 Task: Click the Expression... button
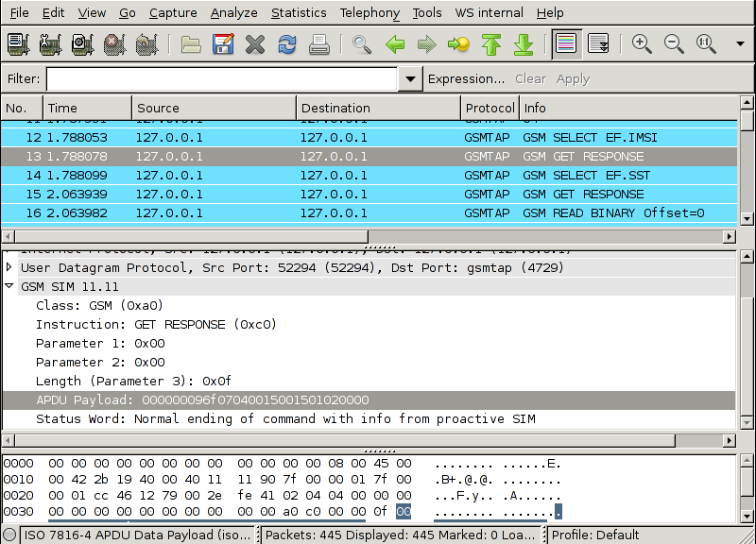(x=466, y=79)
